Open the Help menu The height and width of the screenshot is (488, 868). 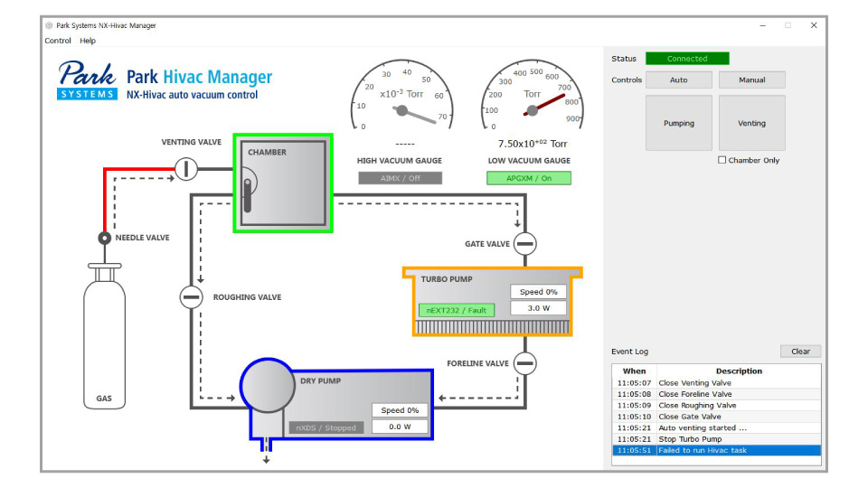[88, 41]
